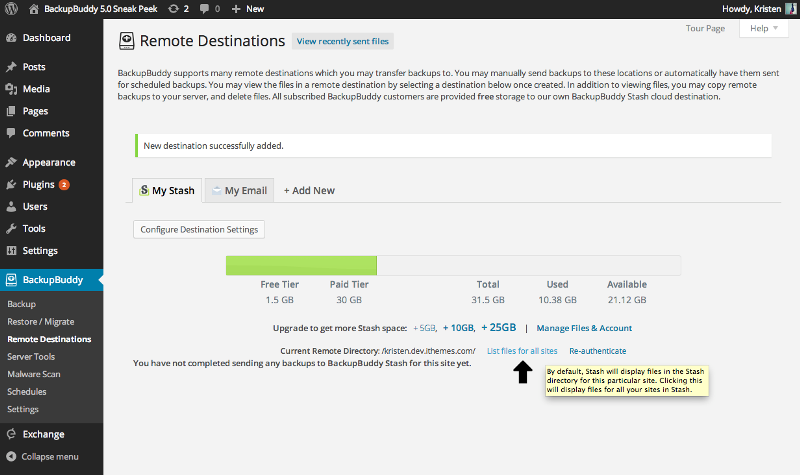800x475 pixels.
Task: Click + Add New destination tab
Action: click(309, 190)
